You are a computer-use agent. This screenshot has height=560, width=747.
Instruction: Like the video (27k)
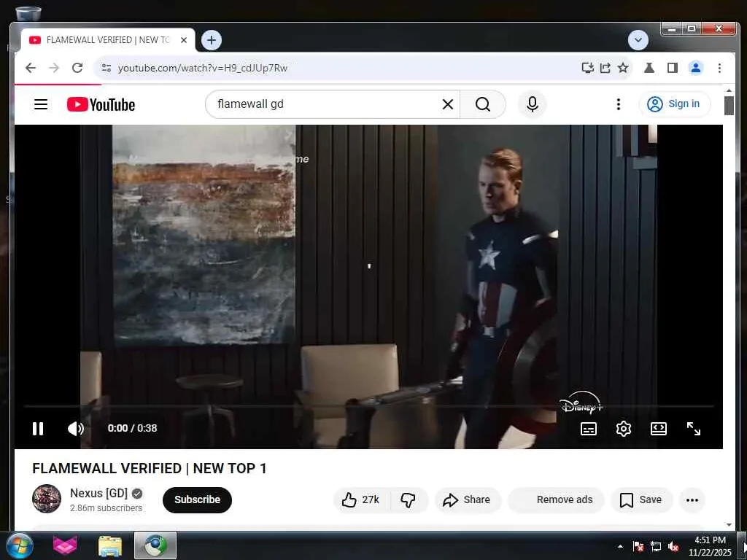361,499
